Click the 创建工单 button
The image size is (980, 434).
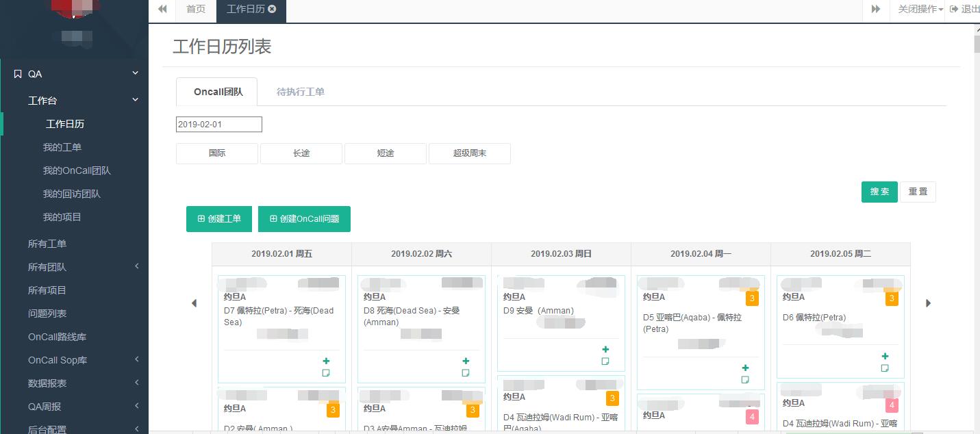click(219, 219)
